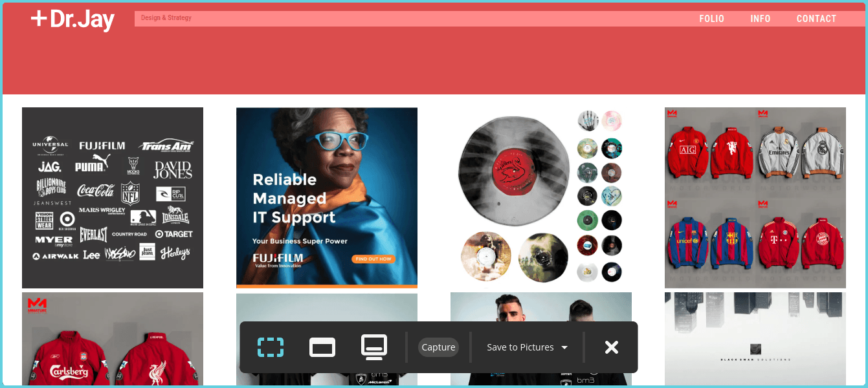Open the vinyl records collage thumbnail
This screenshot has width=868, height=388.
point(541,198)
